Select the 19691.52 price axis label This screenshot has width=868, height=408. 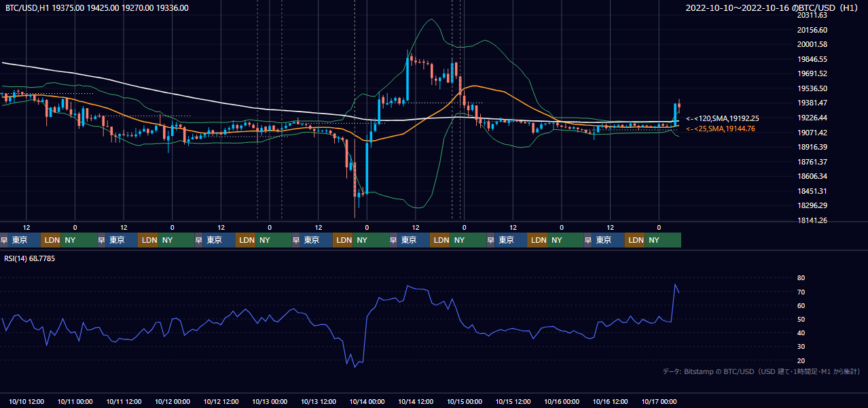coord(812,73)
